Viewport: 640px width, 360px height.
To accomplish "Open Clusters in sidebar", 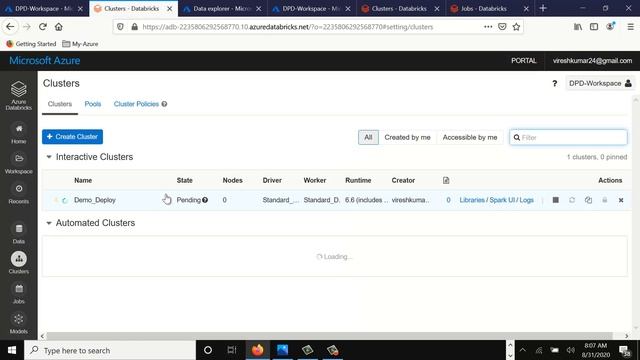I will [x=18, y=262].
